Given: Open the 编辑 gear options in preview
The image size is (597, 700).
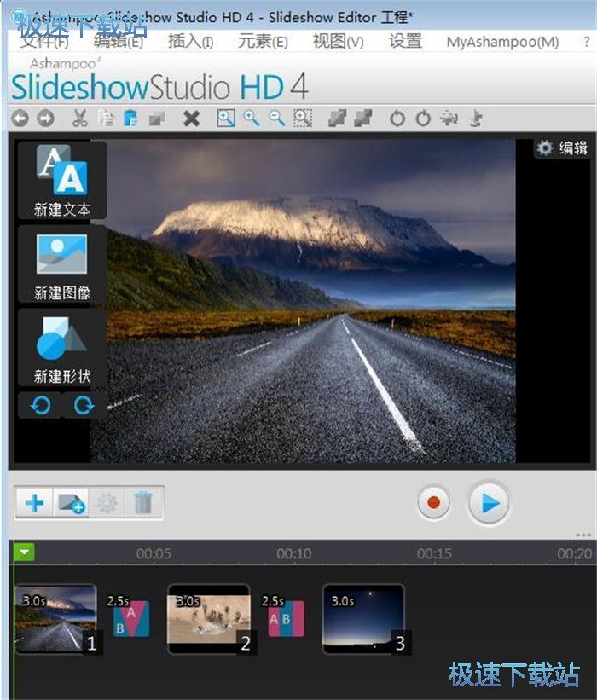Looking at the screenshot, I should (x=561, y=148).
